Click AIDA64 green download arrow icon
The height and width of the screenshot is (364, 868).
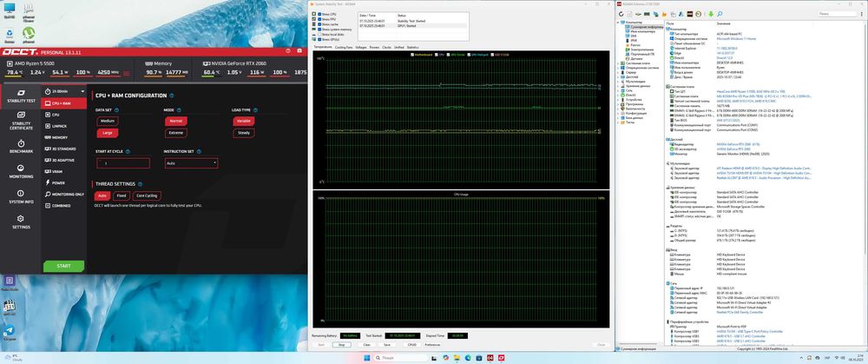click(711, 14)
